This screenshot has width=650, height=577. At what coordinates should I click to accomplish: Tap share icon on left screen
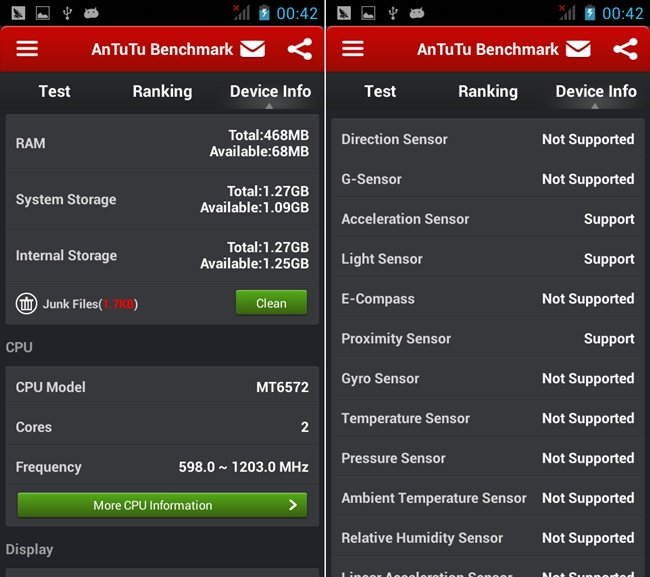299,49
